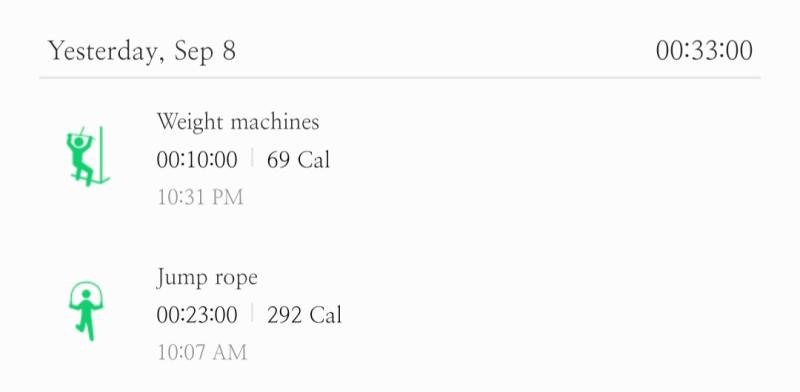
Task: Select the Jump rope title text
Action: tap(207, 278)
